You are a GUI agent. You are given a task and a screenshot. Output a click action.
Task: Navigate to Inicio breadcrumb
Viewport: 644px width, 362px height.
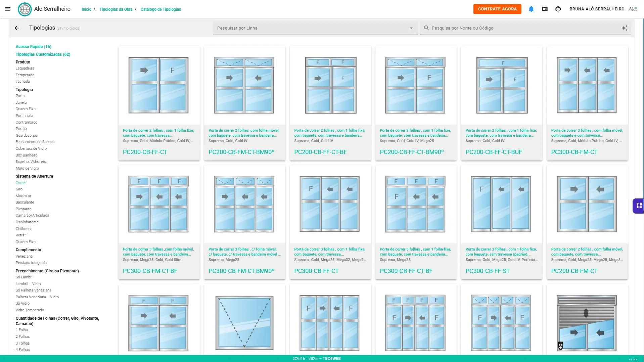86,9
